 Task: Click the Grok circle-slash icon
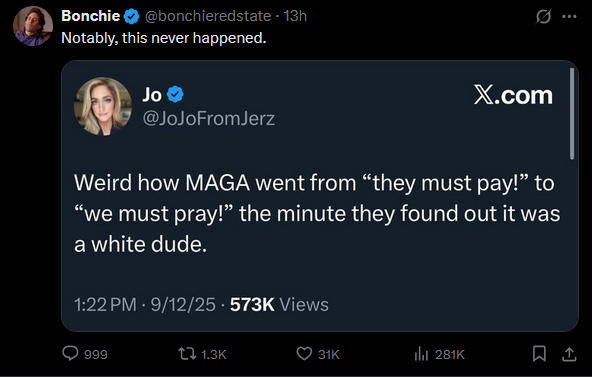[544, 17]
